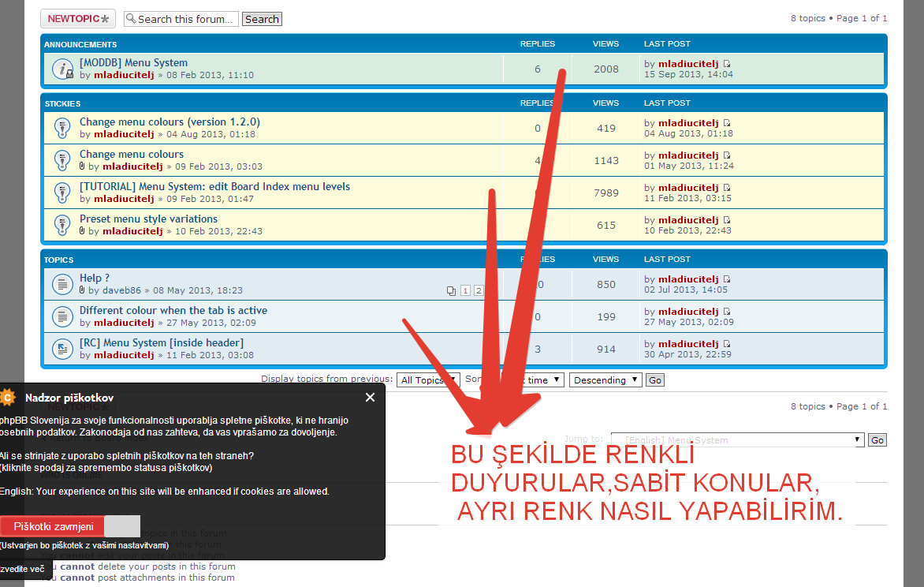The height and width of the screenshot is (587, 924).
Task: Toggle the 'Piškotki zavrnjeni' cookie switch
Action: point(69,526)
